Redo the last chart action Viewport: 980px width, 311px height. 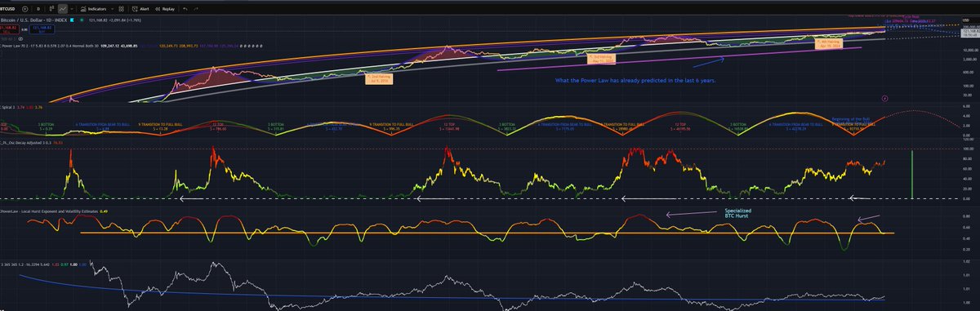click(196, 9)
